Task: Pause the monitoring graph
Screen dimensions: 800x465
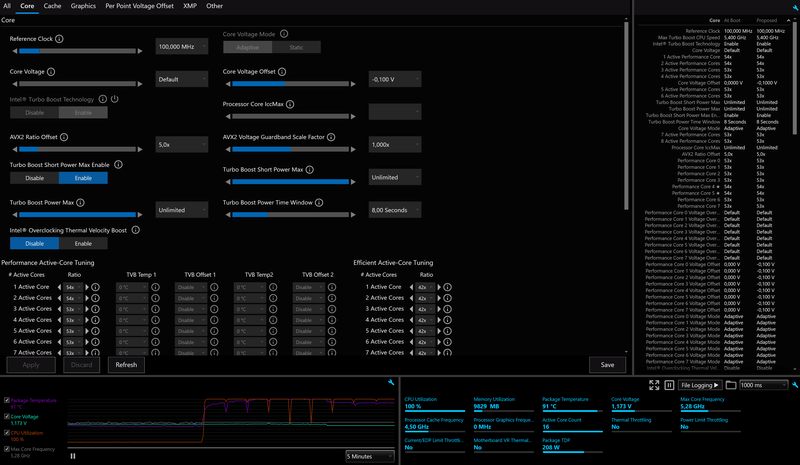Action: coord(73,456)
